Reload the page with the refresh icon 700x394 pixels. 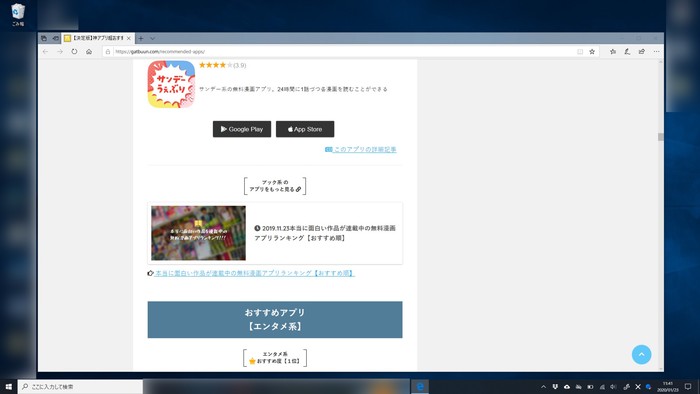(x=74, y=52)
